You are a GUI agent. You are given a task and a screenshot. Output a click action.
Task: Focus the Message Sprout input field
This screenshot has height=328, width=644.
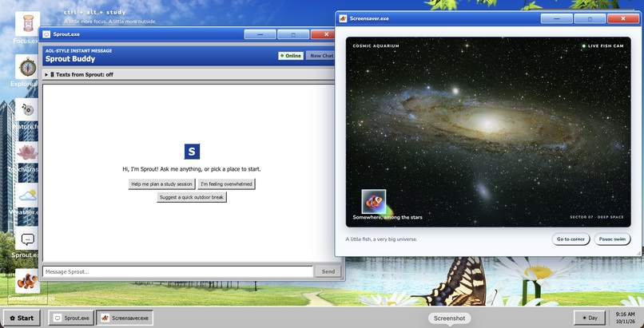click(x=177, y=271)
